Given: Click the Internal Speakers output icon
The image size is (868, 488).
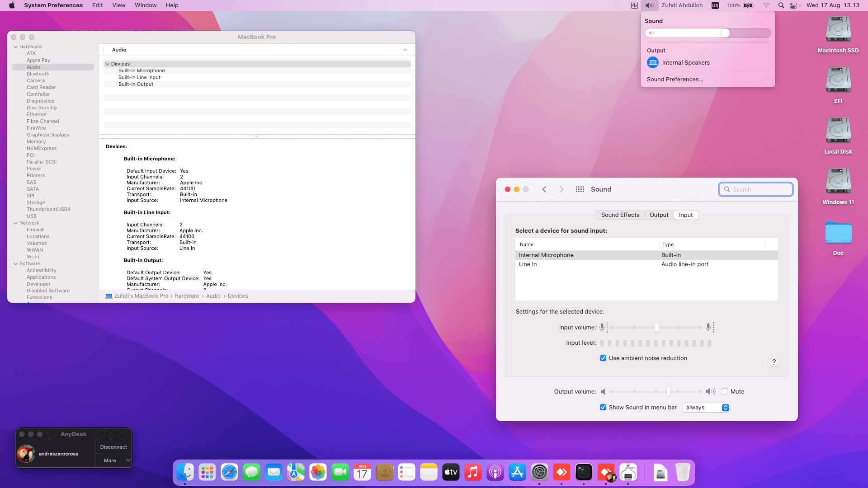Looking at the screenshot, I should (652, 63).
